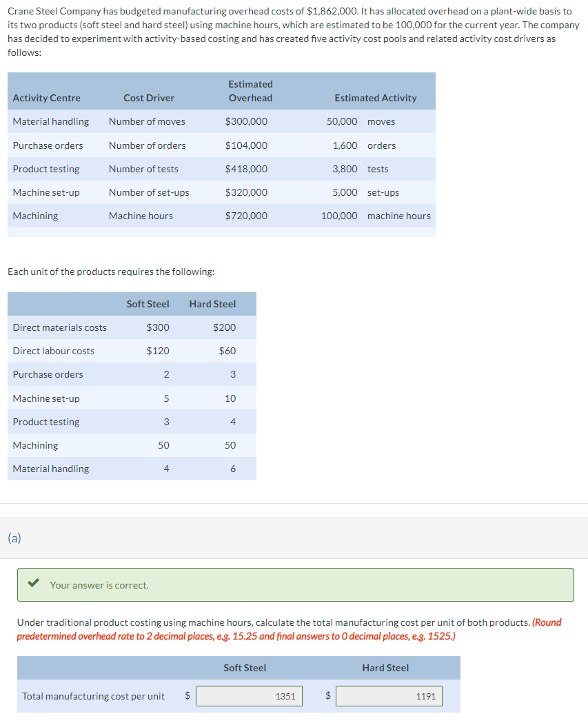
Task: Select Hard Steel direct labour '$60'
Action: pyautogui.click(x=227, y=351)
